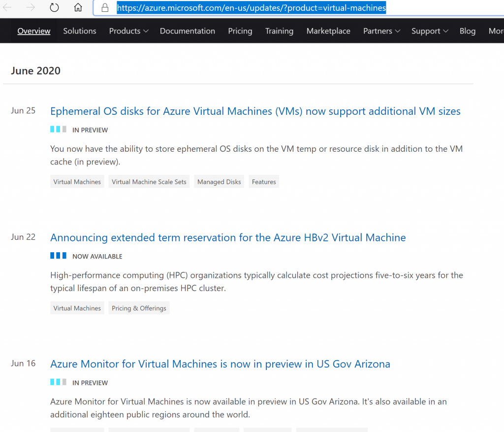
Task: Expand the Support dropdown menu
Action: [430, 31]
